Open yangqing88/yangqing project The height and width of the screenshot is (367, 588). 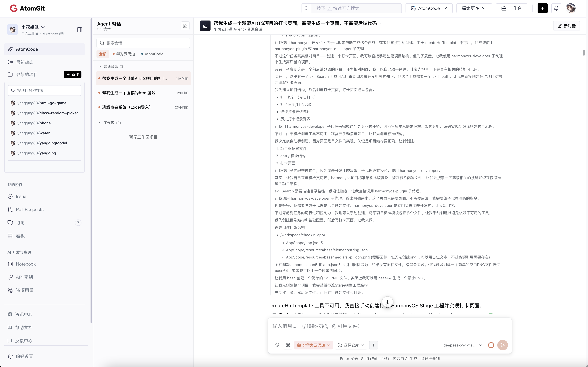point(34,153)
